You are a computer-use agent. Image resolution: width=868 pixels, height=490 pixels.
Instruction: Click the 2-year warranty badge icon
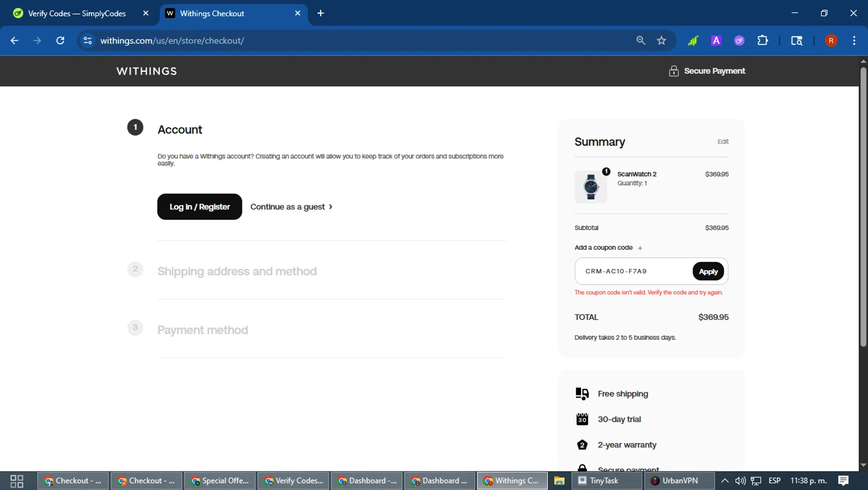(582, 445)
